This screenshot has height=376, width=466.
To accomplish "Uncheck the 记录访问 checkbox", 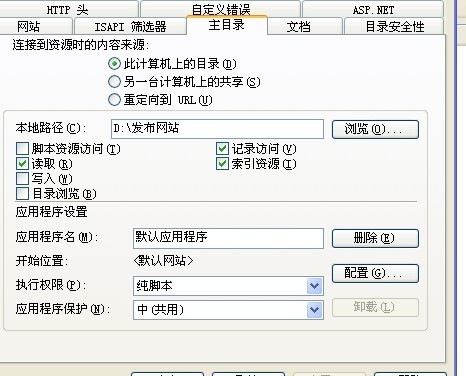I will pyautogui.click(x=222, y=148).
